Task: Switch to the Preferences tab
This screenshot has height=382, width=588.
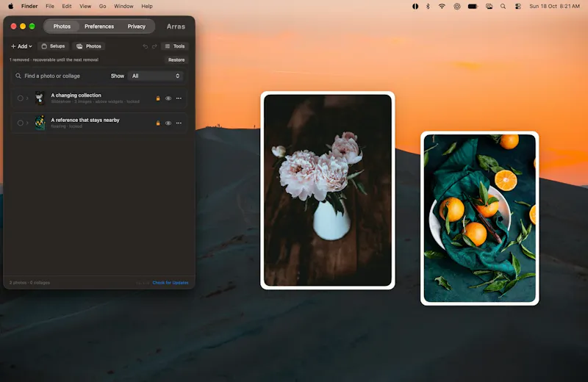Action: tap(99, 26)
